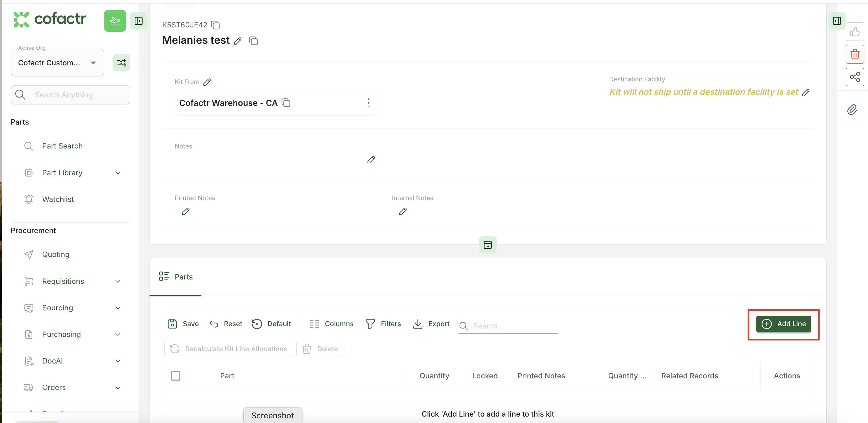Collapse the left sidebar panel
Viewport: 868px width, 423px height.
tap(138, 21)
